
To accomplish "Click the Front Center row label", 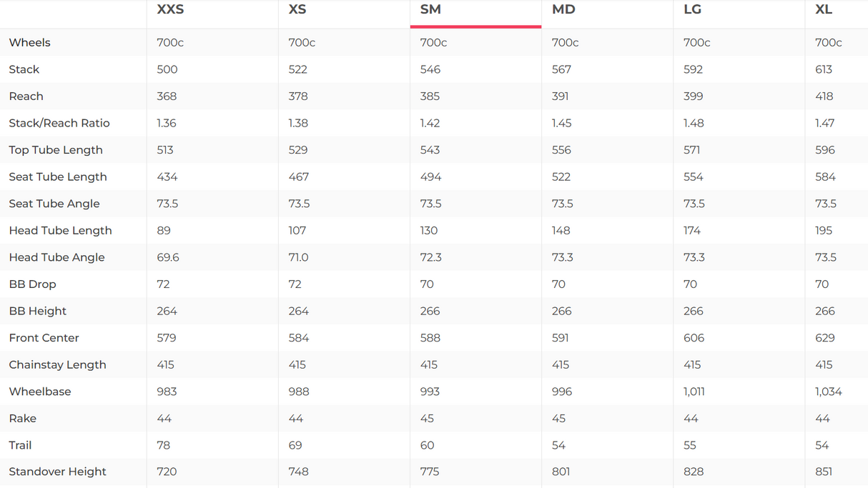I will click(44, 338).
